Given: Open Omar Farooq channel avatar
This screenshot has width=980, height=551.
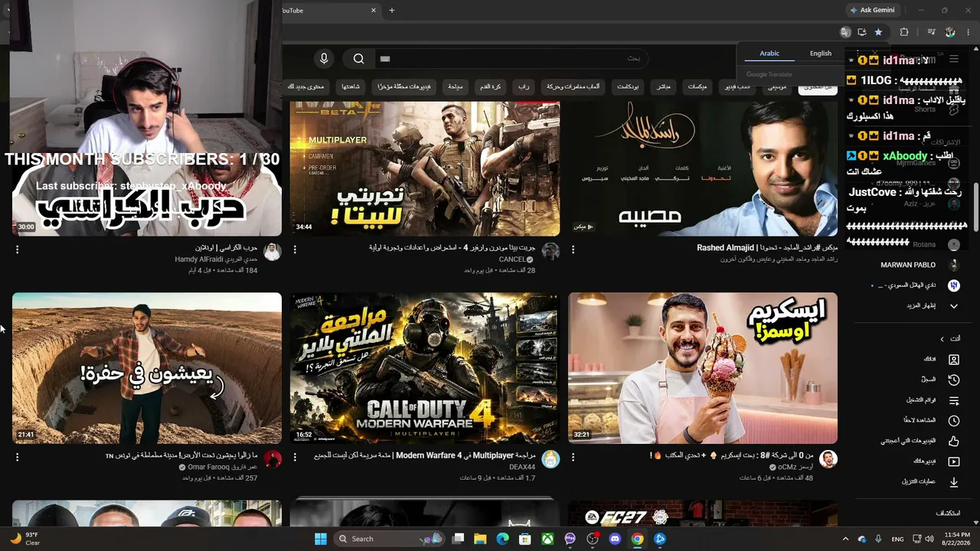Looking at the screenshot, I should (273, 459).
